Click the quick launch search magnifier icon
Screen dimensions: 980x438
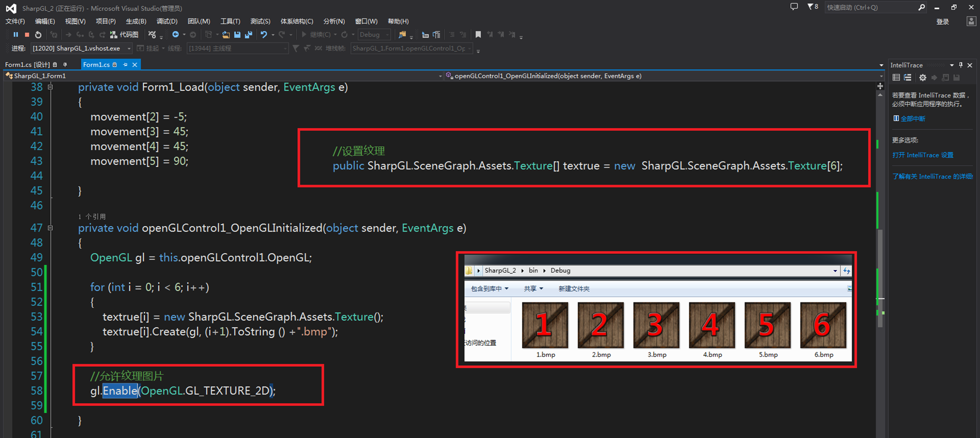[x=921, y=7]
